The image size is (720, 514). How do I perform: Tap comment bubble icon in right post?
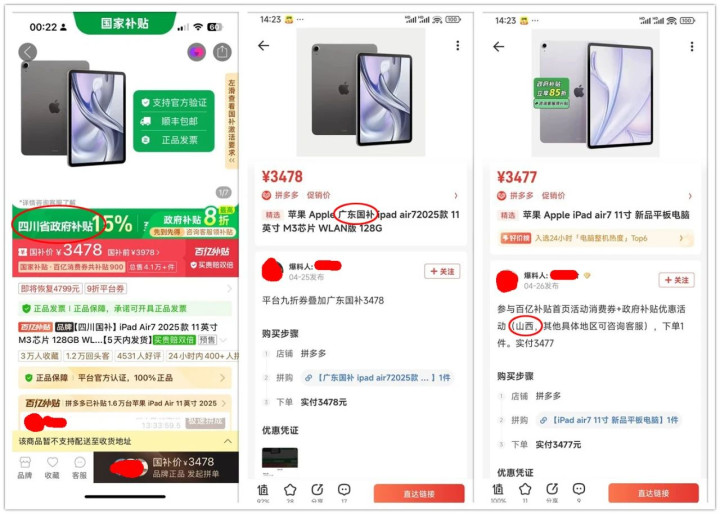click(579, 489)
